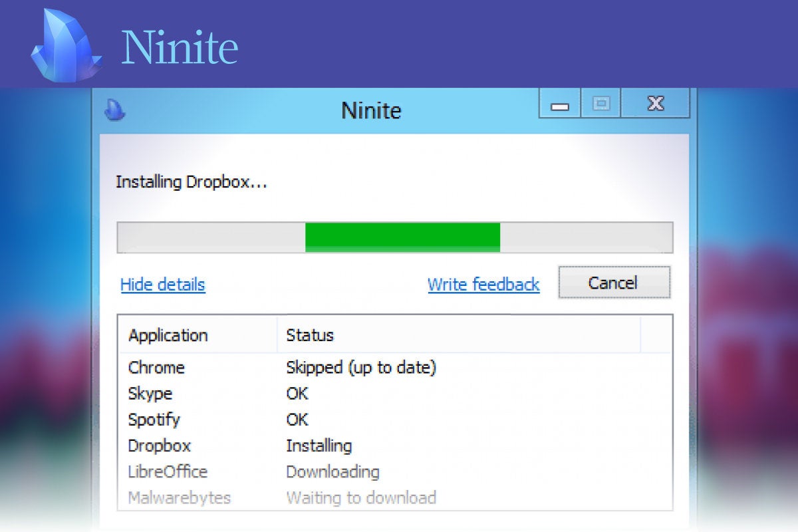
Task: Click the small Ninite icon in the title bar
Action: pos(115,110)
